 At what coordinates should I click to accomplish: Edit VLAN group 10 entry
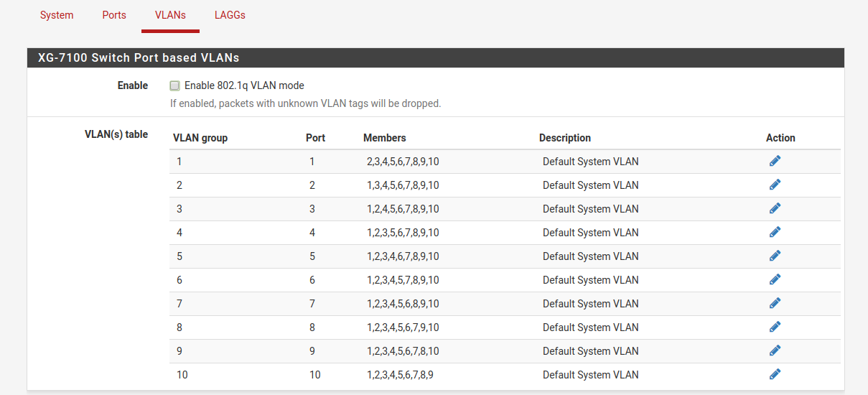click(x=775, y=374)
